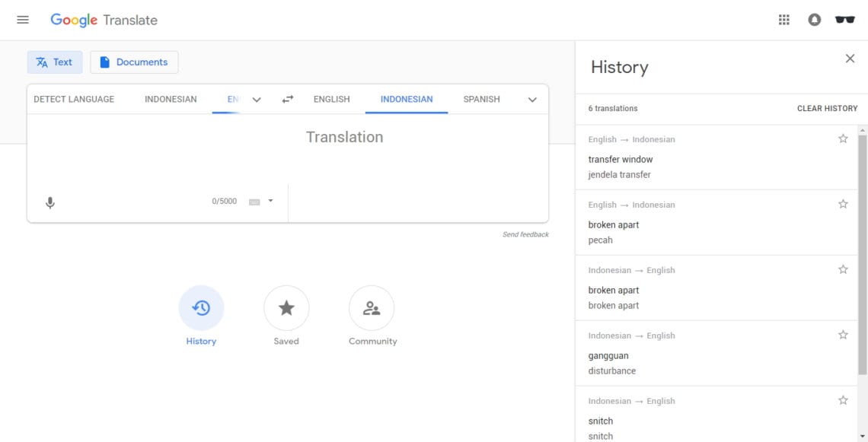Star the 'gangguan' translation entry
The image size is (868, 442).
tap(843, 335)
